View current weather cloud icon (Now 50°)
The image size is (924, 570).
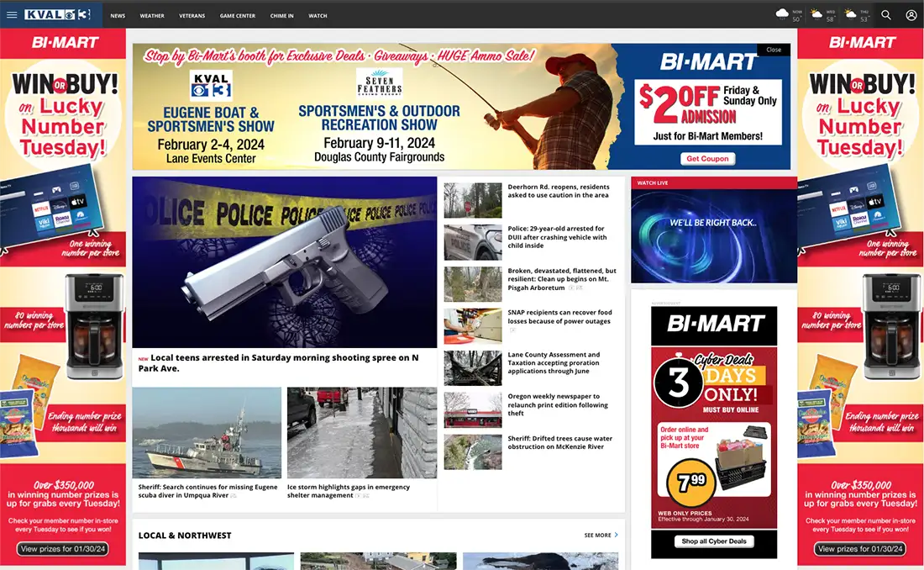pos(782,13)
